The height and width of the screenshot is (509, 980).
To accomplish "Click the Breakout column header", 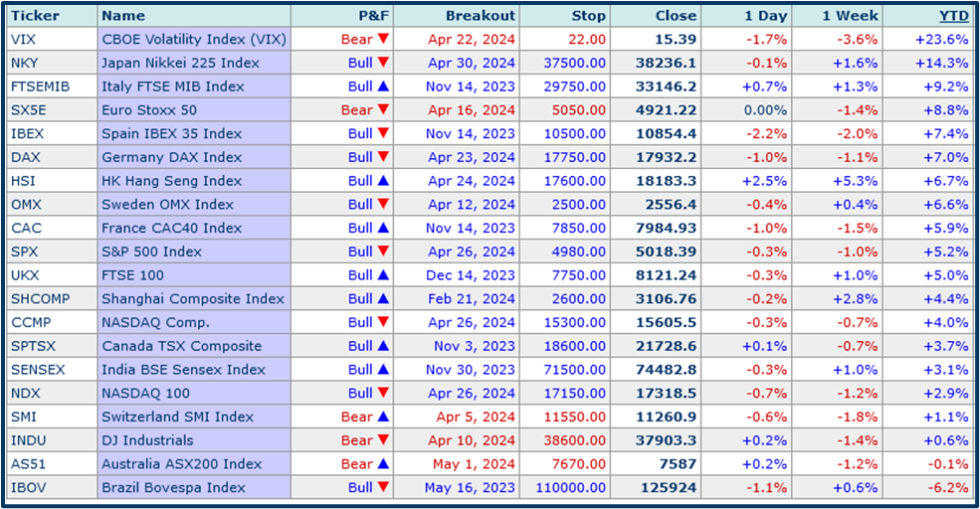I will coord(480,16).
